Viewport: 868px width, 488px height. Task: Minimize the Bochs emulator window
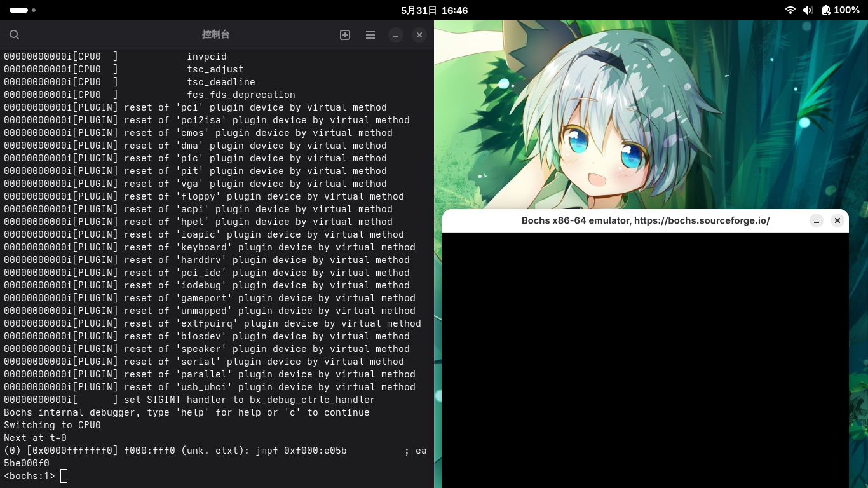(x=817, y=220)
